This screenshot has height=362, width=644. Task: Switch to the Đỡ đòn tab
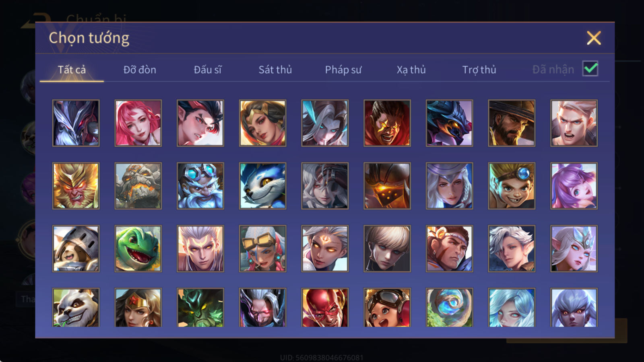[x=140, y=70]
